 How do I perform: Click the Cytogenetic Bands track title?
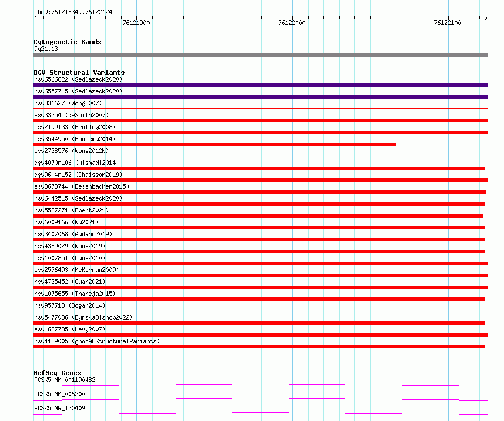(x=67, y=42)
